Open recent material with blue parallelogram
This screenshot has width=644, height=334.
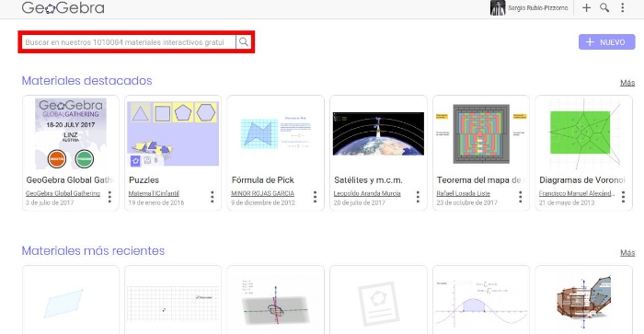click(71, 304)
